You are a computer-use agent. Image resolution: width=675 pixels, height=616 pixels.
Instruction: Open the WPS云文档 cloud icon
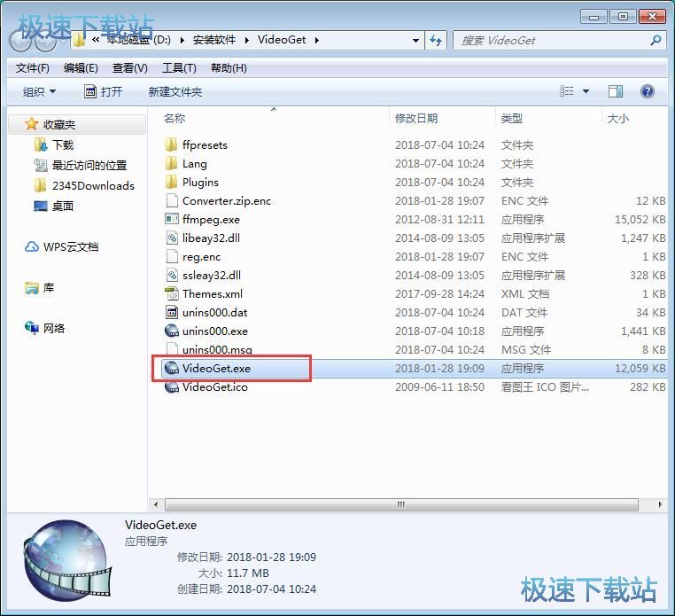pyautogui.click(x=32, y=247)
